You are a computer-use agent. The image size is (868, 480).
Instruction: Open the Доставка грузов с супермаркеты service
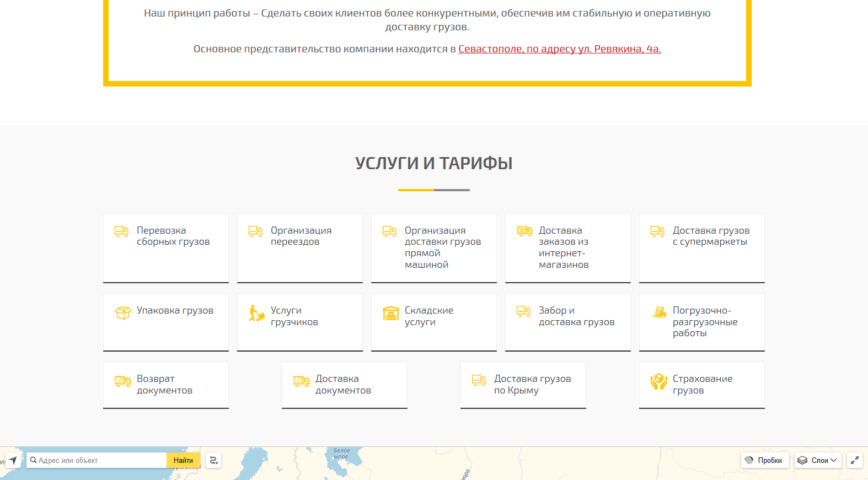702,248
